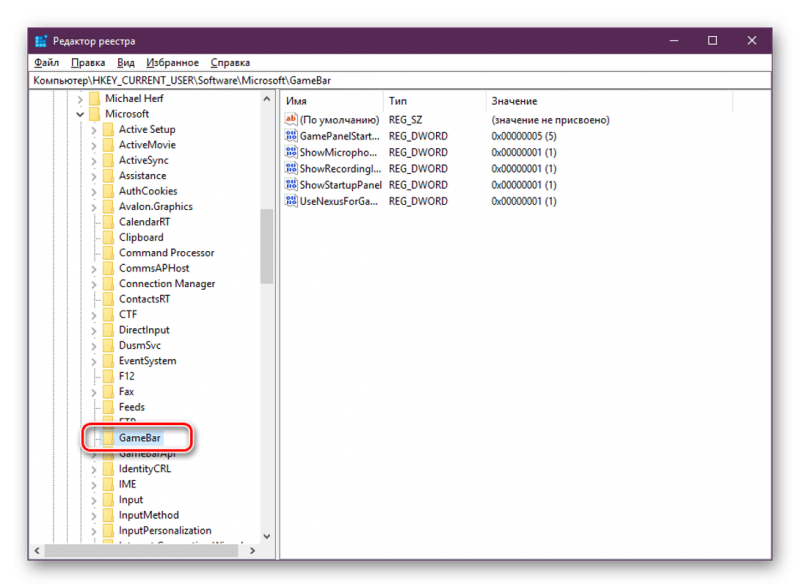Click the ShowStartupPanel DWORD value icon

coord(291,185)
